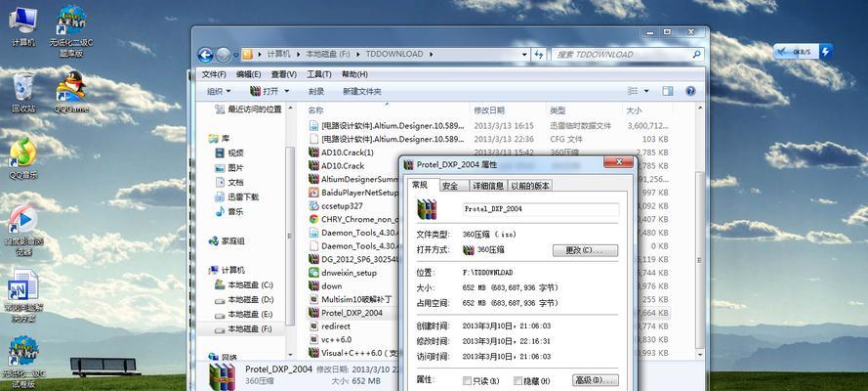
Task: Open the 组织 dropdown menu
Action: (219, 91)
